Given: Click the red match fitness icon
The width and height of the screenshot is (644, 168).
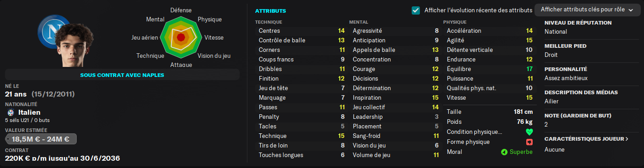Looking at the screenshot, I should pos(529,142).
